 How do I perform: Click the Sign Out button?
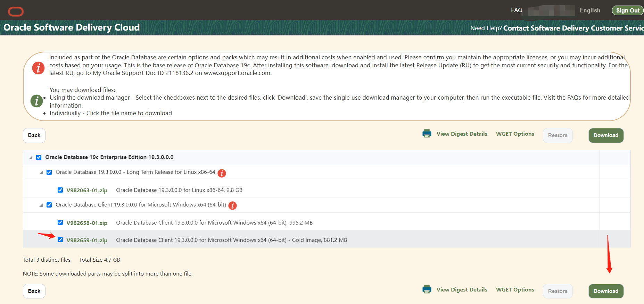click(628, 10)
